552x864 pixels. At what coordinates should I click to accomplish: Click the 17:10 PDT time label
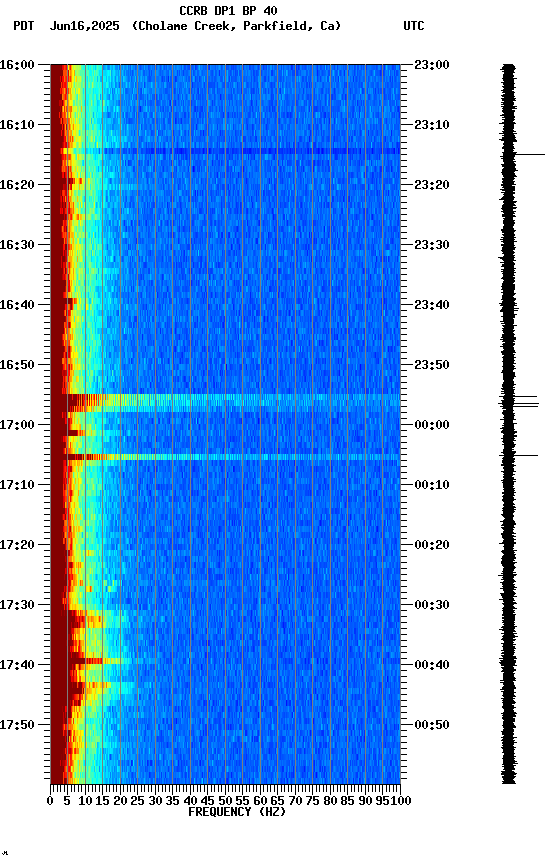pyautogui.click(x=17, y=485)
